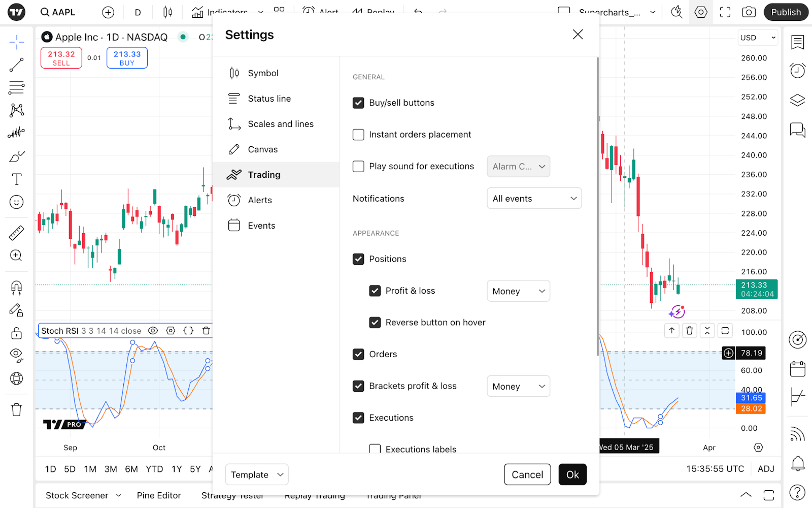
Task: Open Alerts settings section
Action: [276, 200]
